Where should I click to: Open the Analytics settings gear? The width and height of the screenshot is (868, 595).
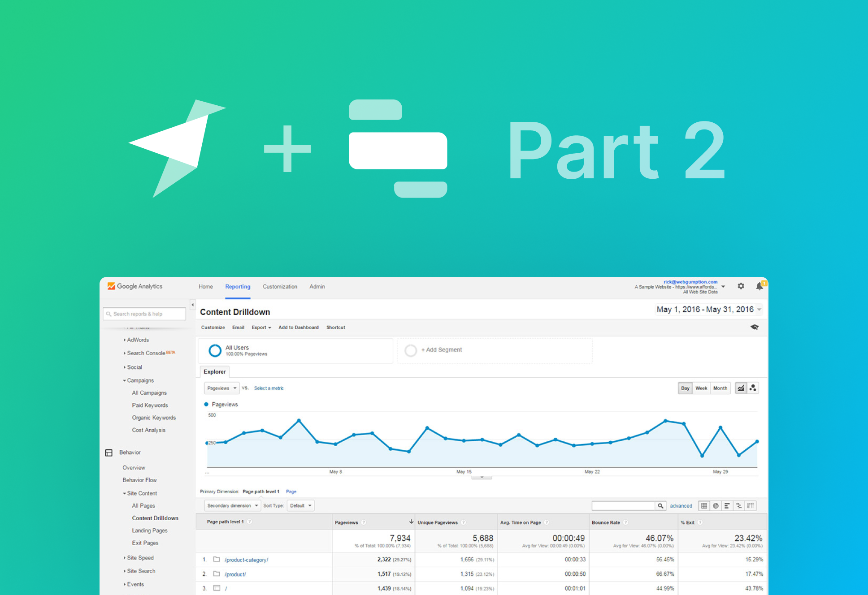[x=741, y=286]
